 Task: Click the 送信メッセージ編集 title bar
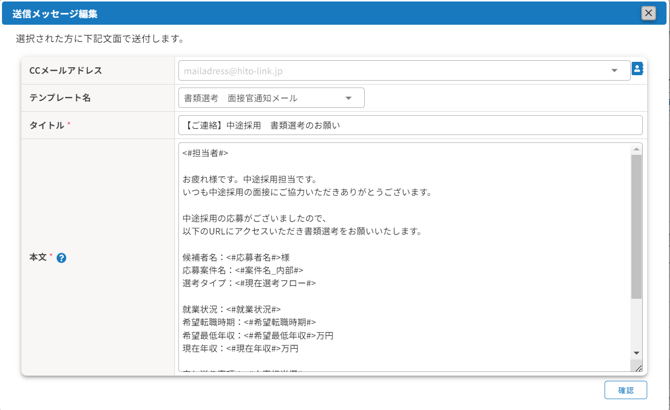tap(300, 13)
